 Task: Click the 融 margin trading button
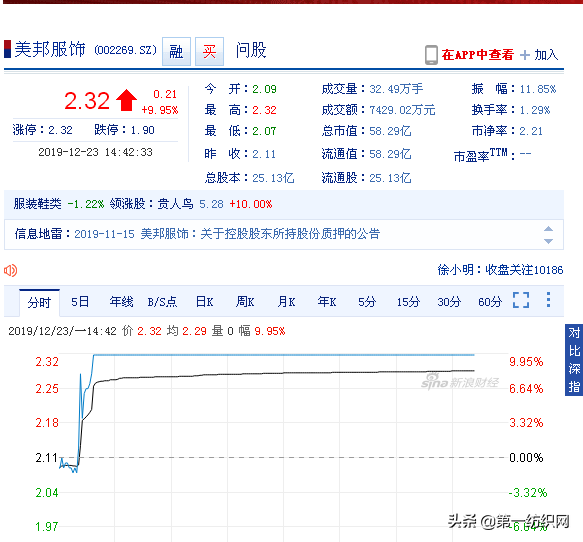point(176,51)
